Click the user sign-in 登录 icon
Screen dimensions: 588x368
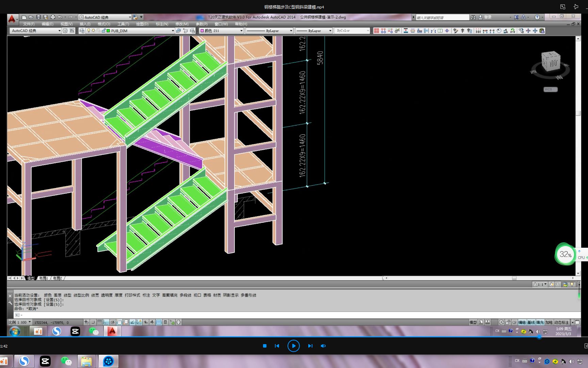pyautogui.click(x=480, y=17)
